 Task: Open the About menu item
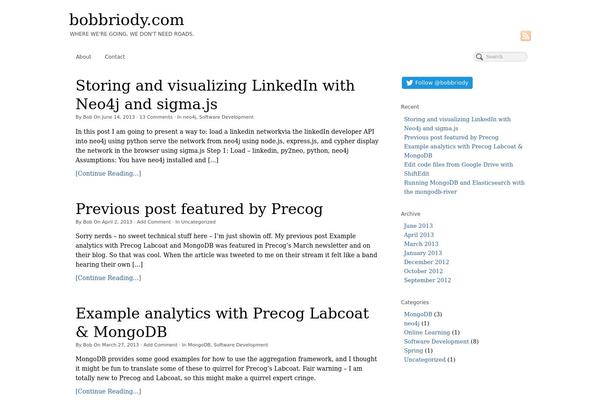click(83, 57)
